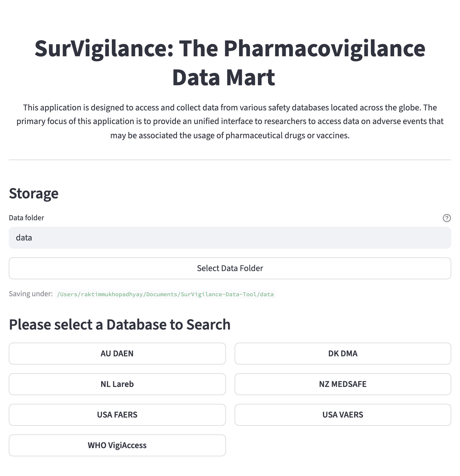460x476 pixels.
Task: Choose the DK DMA database
Action: [343, 354]
